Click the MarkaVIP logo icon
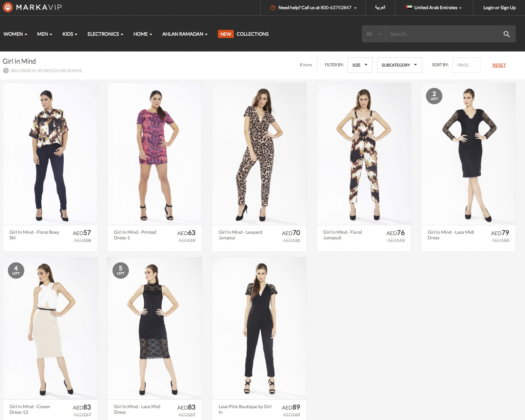The height and width of the screenshot is (420, 525). pyautogui.click(x=8, y=7)
